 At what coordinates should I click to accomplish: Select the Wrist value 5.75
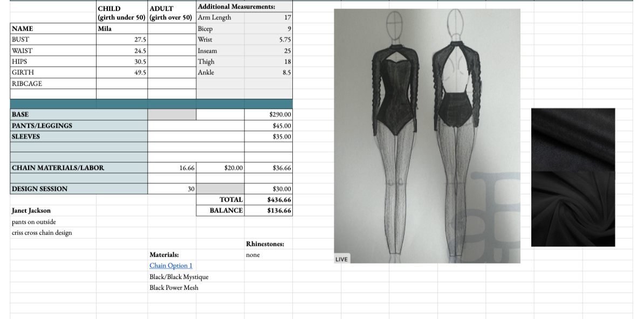point(268,39)
